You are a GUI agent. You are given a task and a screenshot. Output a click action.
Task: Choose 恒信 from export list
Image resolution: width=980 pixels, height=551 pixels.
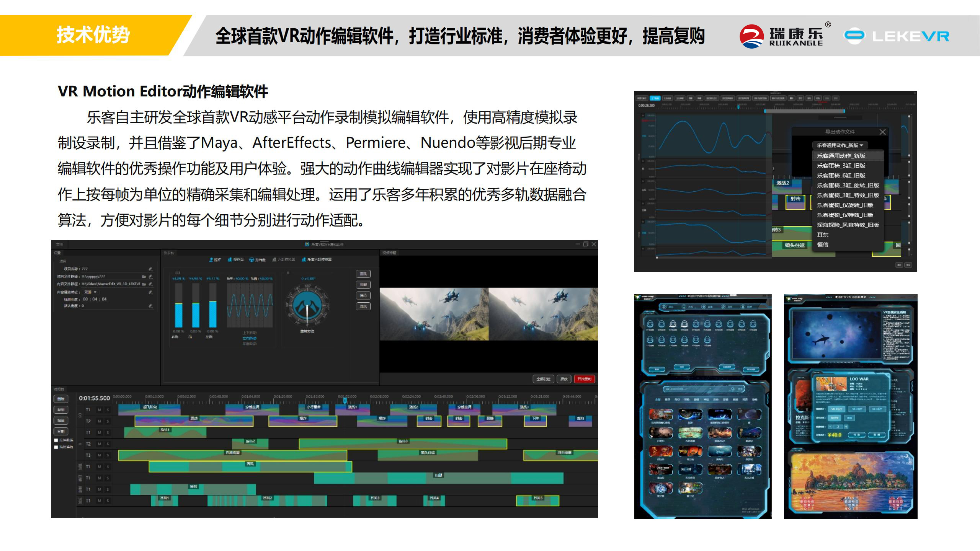(848, 245)
